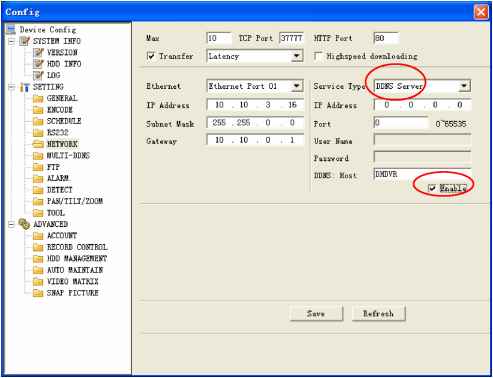
Task: Select the HDD MANAGEMENT tree label
Action: click(77, 259)
